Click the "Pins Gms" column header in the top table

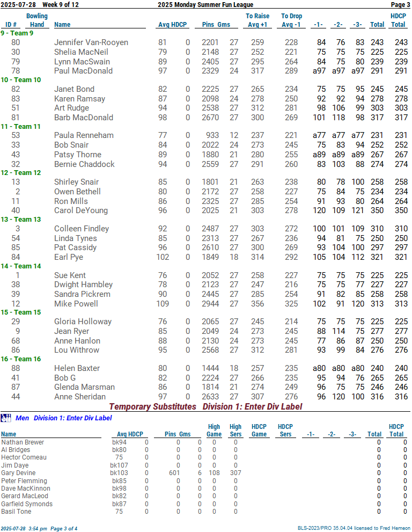[216, 25]
